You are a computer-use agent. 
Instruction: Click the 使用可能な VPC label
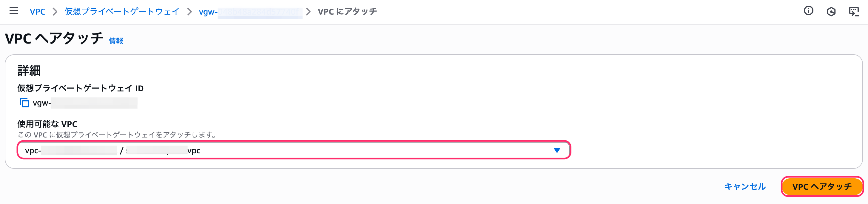pos(47,124)
